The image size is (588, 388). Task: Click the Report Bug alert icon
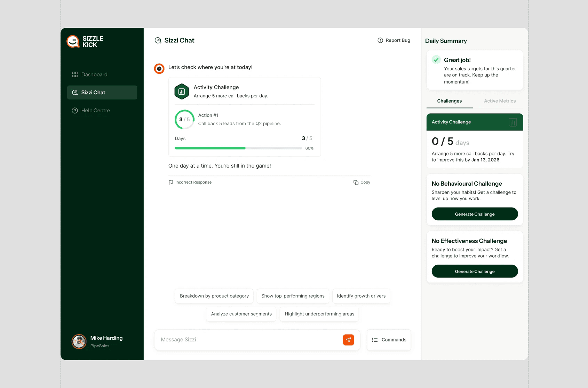(x=380, y=40)
